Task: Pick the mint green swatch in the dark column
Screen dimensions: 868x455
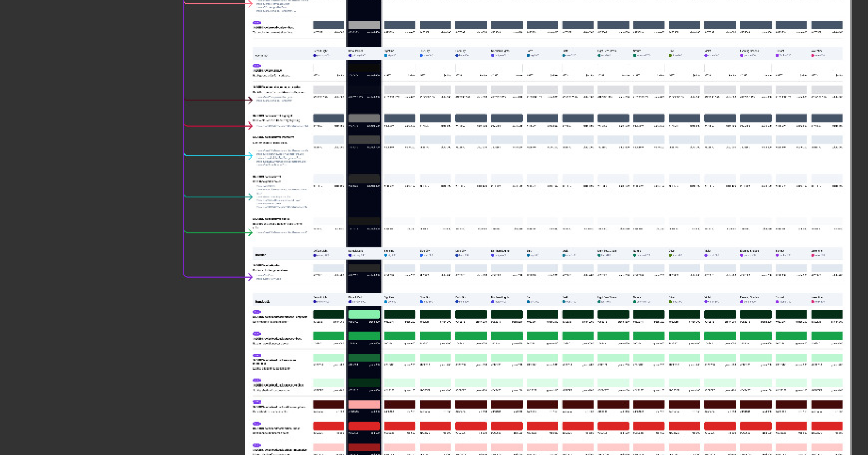Action: [364, 314]
